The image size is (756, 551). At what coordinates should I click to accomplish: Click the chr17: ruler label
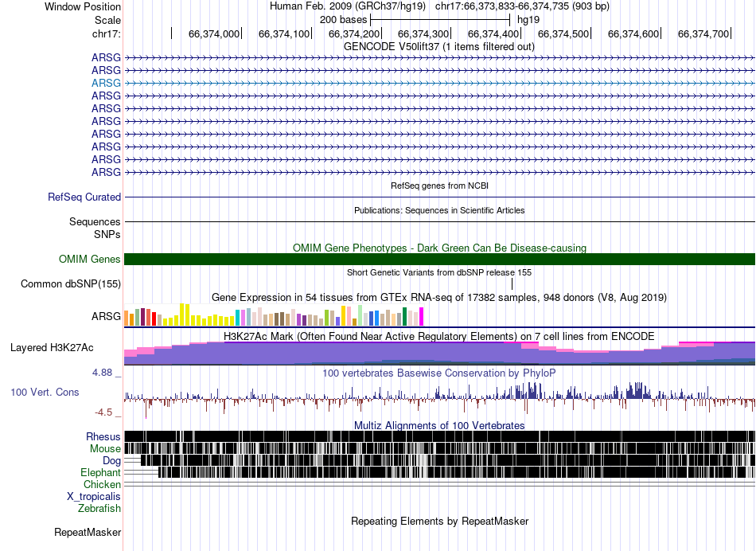(106, 33)
